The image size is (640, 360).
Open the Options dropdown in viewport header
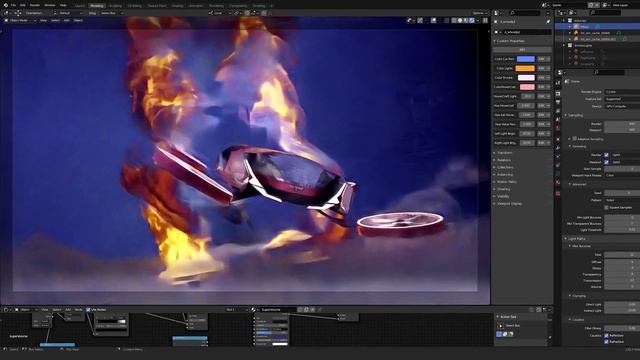coord(480,13)
